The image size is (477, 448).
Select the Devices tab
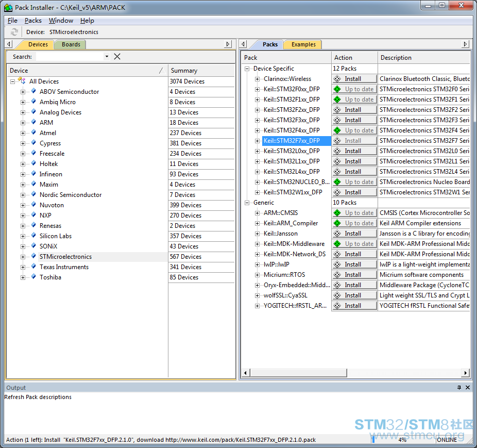[38, 44]
